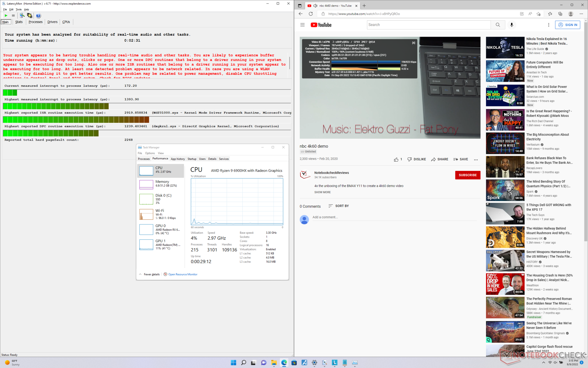Expand description with SHOW MORE
Viewport: 588px width, 368px height.
[322, 192]
